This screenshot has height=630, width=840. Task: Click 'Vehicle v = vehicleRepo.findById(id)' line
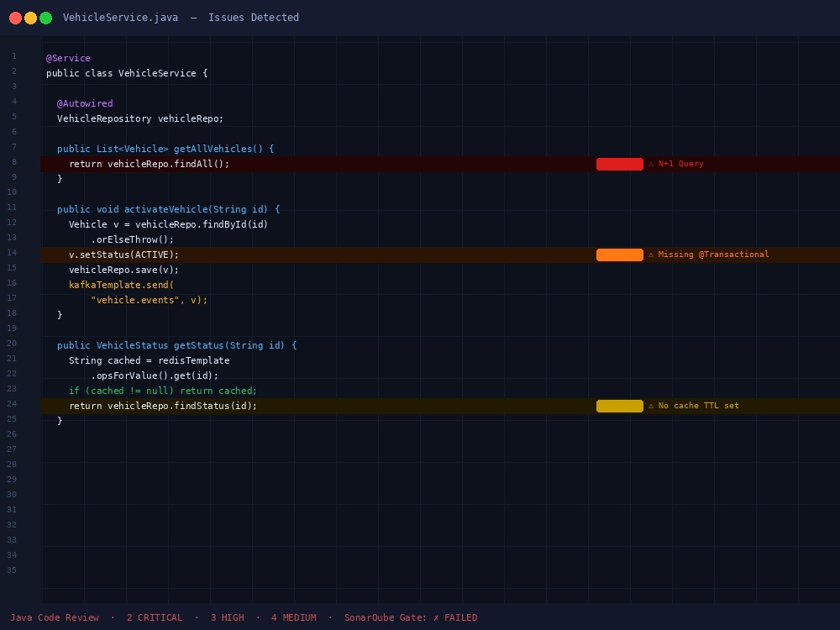point(168,224)
